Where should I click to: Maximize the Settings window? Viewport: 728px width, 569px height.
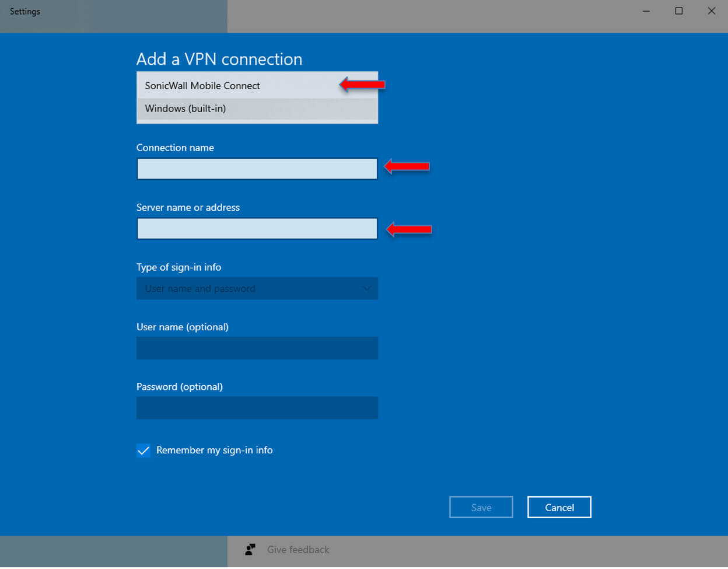(x=678, y=11)
